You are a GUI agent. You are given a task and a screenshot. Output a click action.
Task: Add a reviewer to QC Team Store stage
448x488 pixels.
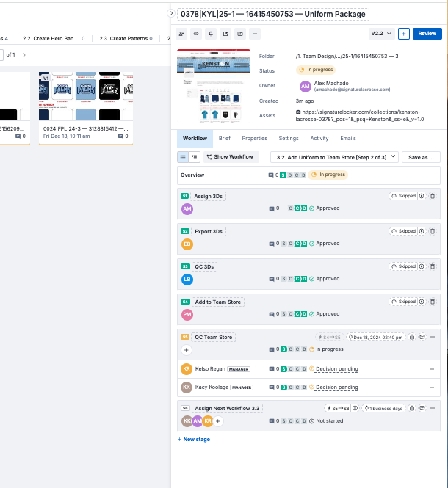186,350
